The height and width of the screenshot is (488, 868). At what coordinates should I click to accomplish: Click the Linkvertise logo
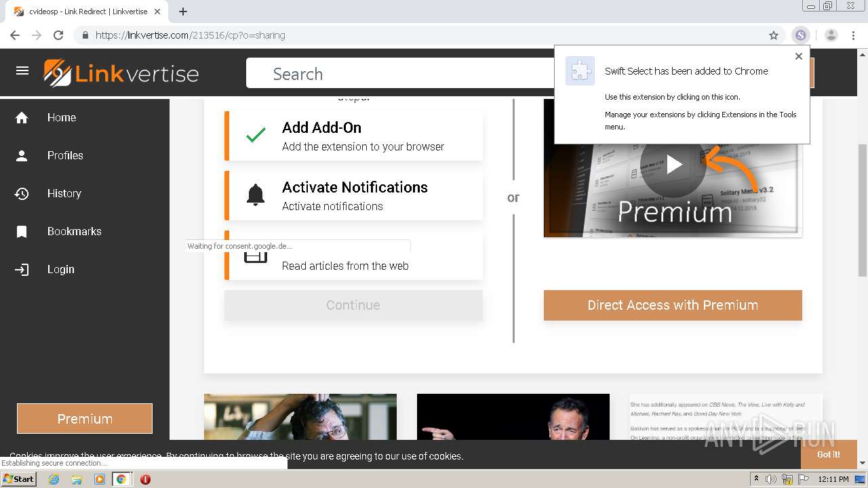pyautogui.click(x=121, y=73)
